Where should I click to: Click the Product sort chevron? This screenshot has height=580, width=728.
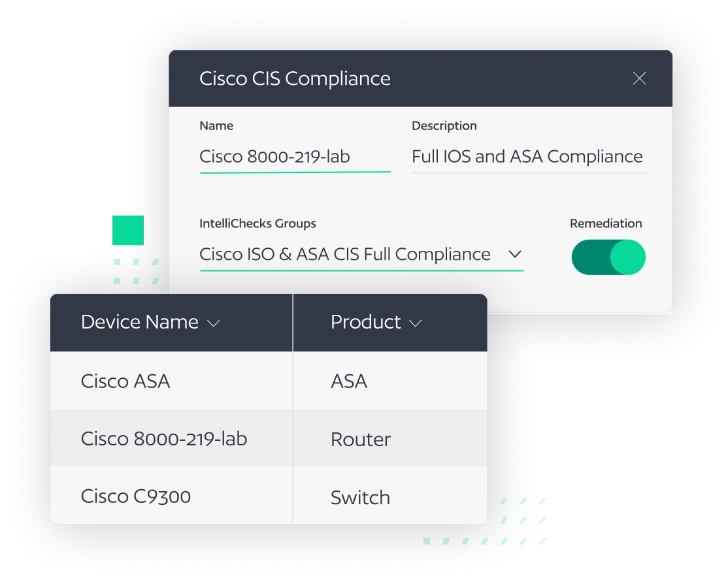(x=416, y=323)
